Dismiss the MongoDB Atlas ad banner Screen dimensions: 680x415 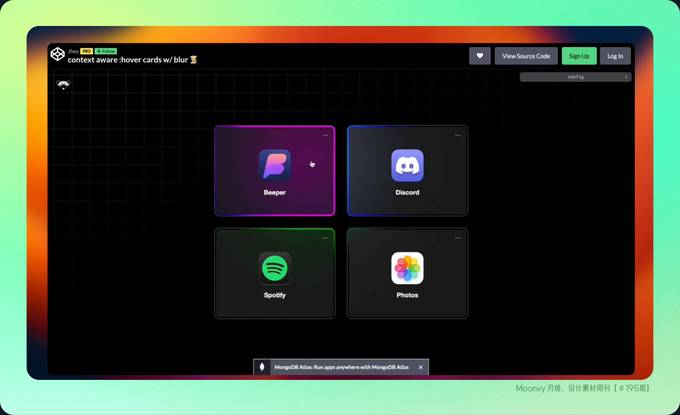click(x=421, y=367)
